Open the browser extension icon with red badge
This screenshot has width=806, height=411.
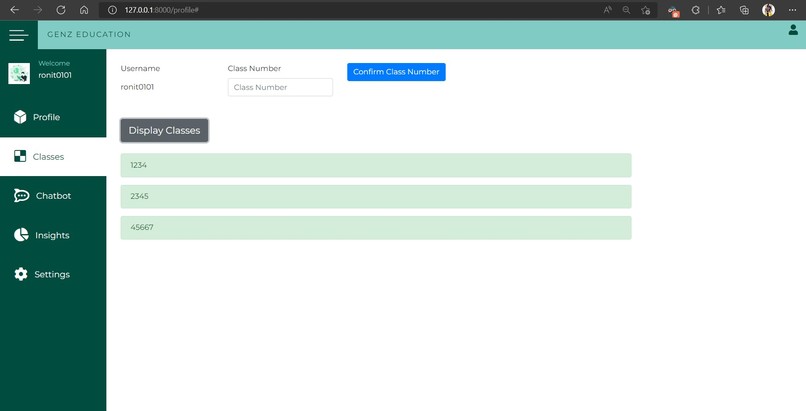point(673,10)
